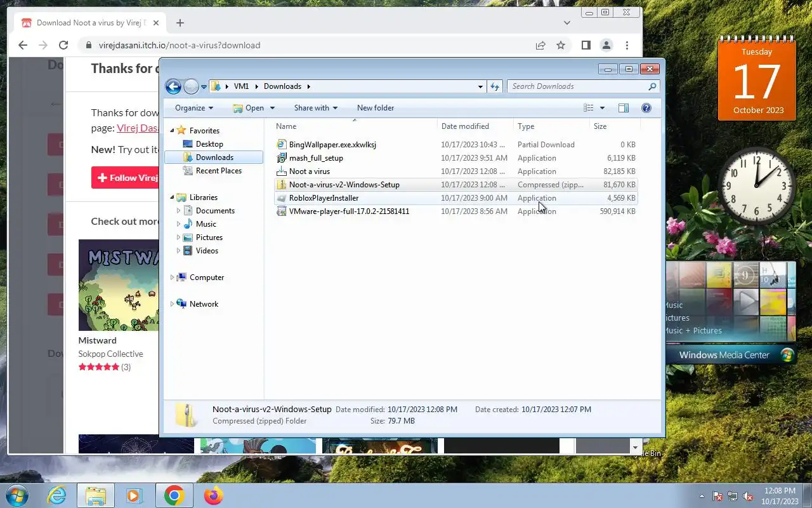
Task: Open the Chrome profile avatar
Action: [x=606, y=45]
